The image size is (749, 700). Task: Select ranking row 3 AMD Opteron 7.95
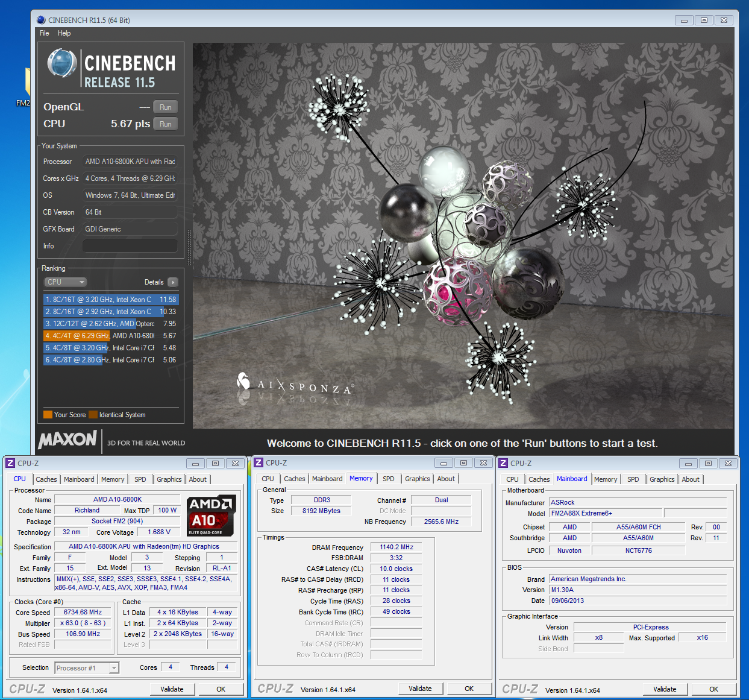click(x=111, y=324)
